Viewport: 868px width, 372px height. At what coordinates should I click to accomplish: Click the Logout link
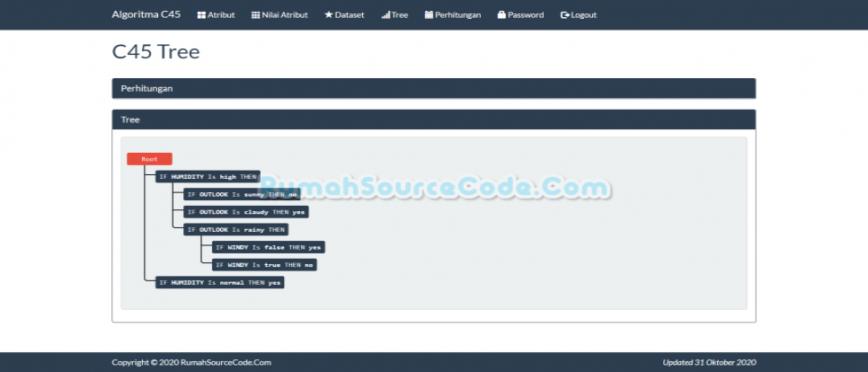point(579,15)
